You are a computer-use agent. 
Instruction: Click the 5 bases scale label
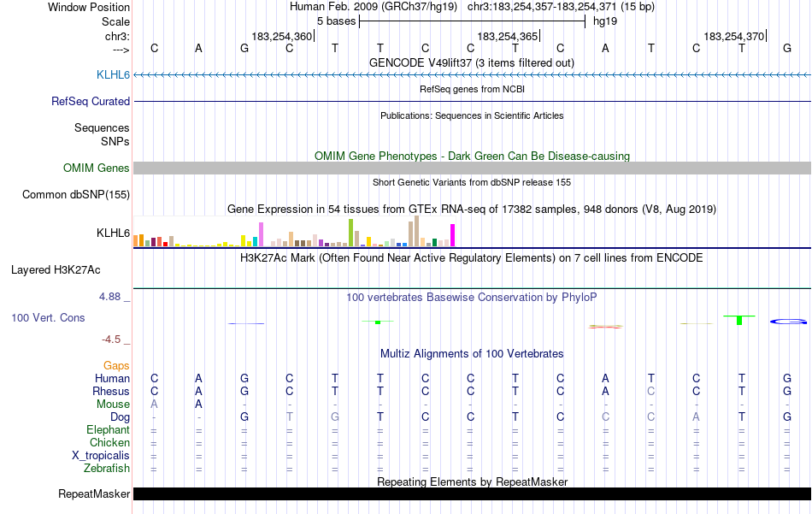coord(337,21)
